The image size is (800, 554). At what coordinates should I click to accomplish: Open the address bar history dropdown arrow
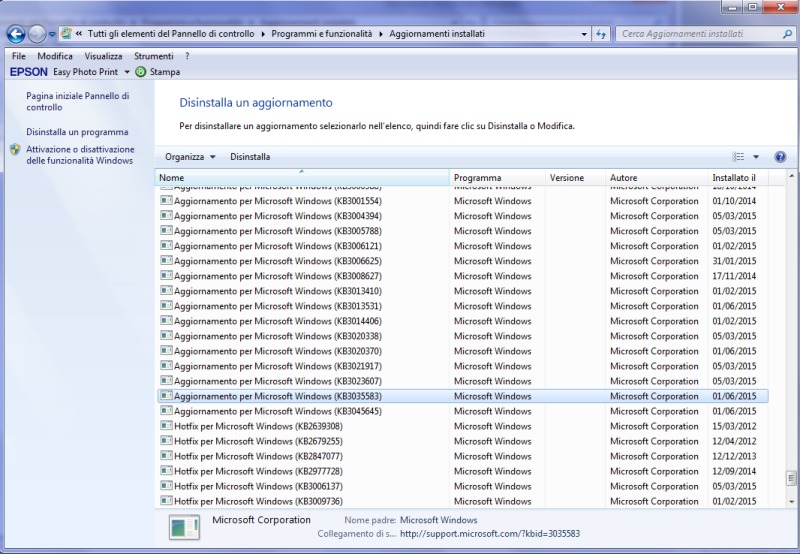coord(584,34)
